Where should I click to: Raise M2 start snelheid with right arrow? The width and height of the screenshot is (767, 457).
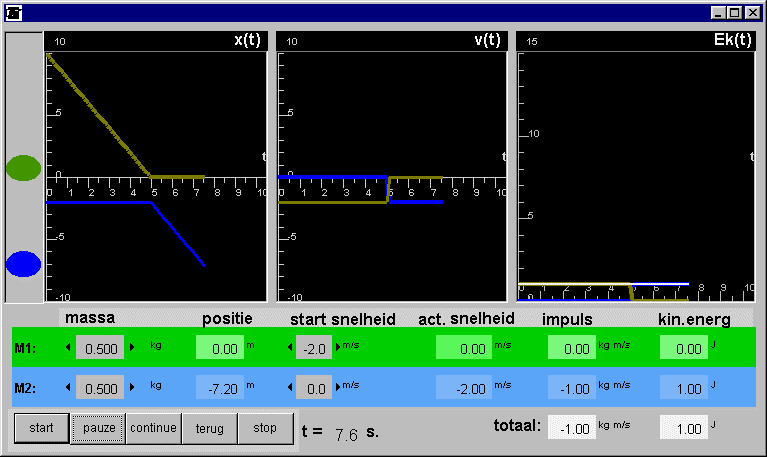click(338, 387)
